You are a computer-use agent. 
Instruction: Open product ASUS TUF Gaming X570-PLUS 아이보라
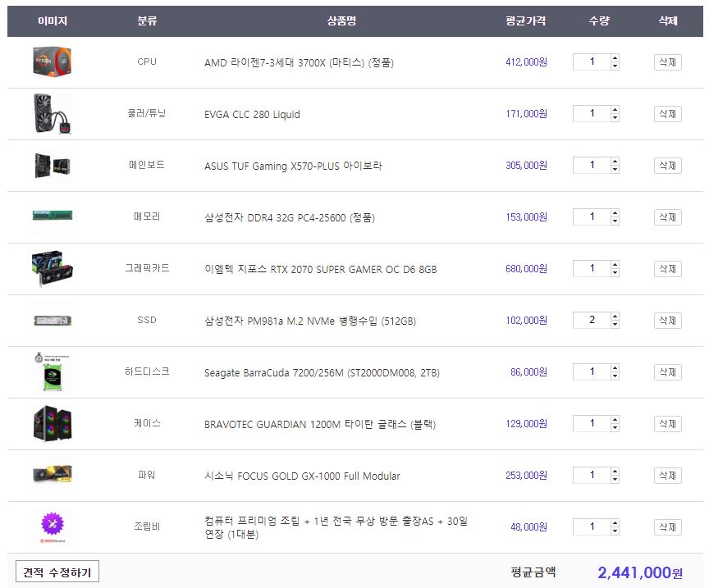coord(293,166)
